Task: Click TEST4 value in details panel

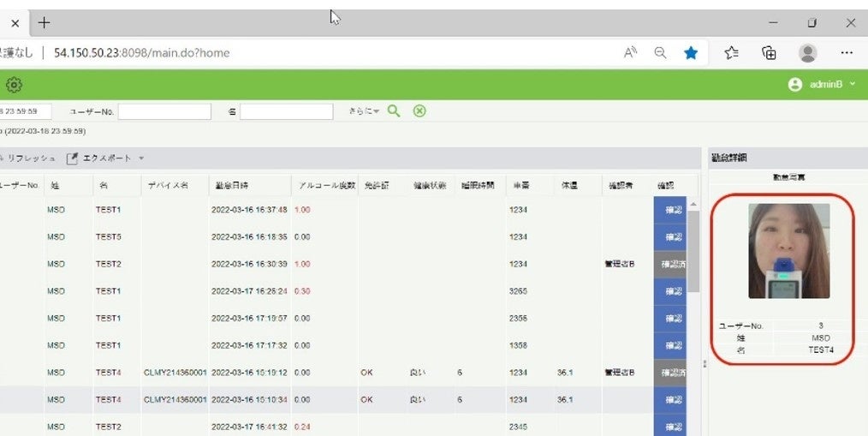Action: pyautogui.click(x=820, y=350)
